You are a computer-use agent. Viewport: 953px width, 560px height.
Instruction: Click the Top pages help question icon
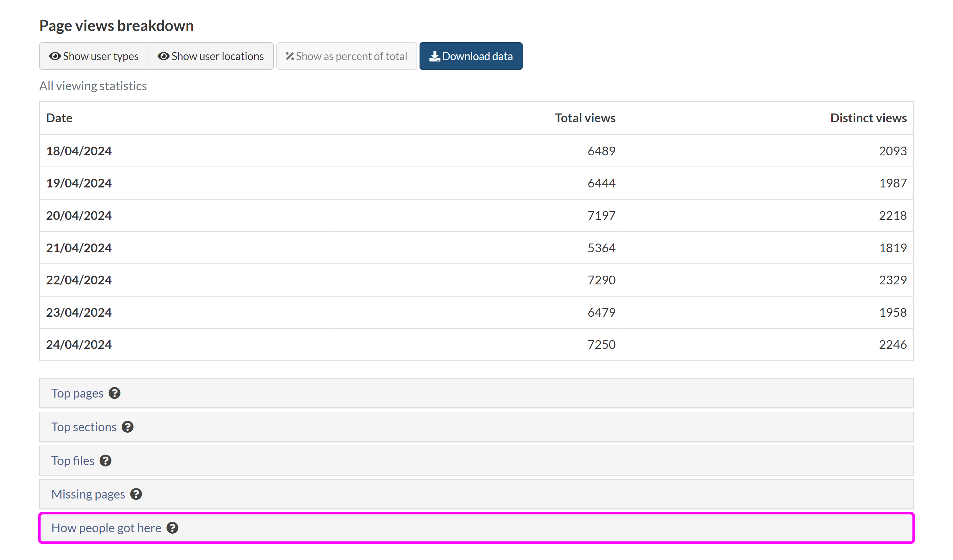[114, 393]
